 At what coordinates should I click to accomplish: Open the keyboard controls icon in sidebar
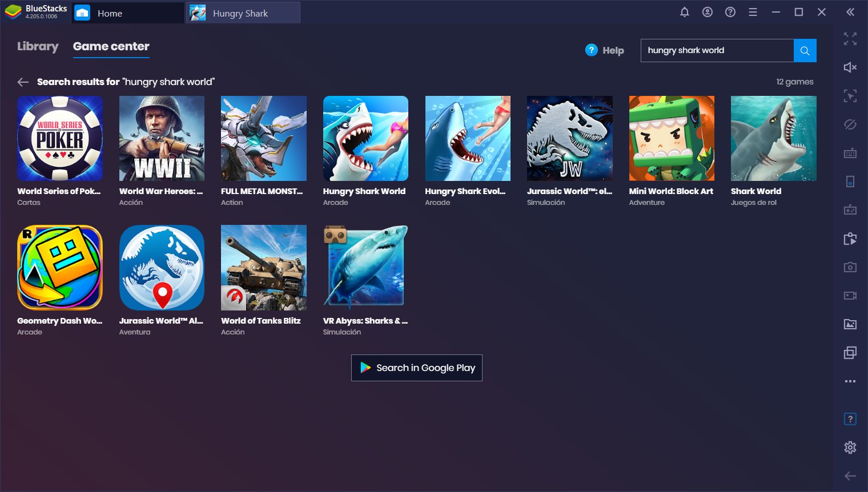tap(850, 153)
